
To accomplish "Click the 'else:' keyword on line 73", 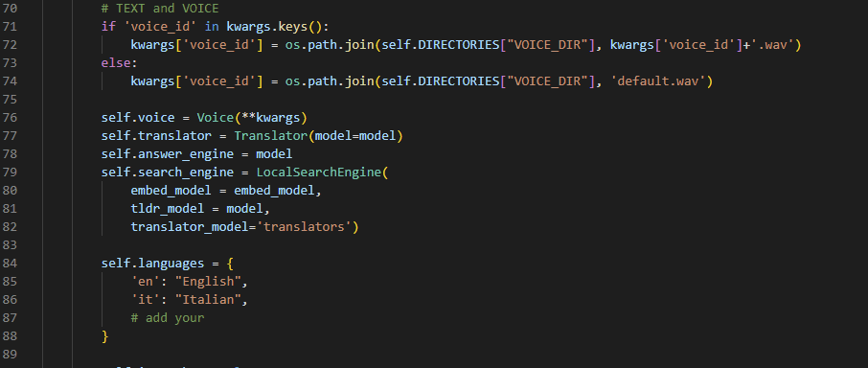I will pyautogui.click(x=120, y=63).
